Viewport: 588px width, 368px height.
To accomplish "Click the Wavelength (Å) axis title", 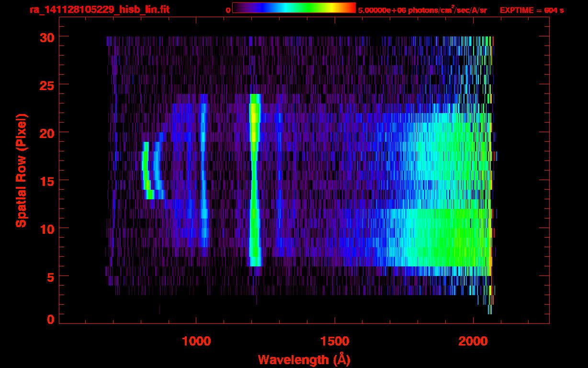I will pos(305,359).
